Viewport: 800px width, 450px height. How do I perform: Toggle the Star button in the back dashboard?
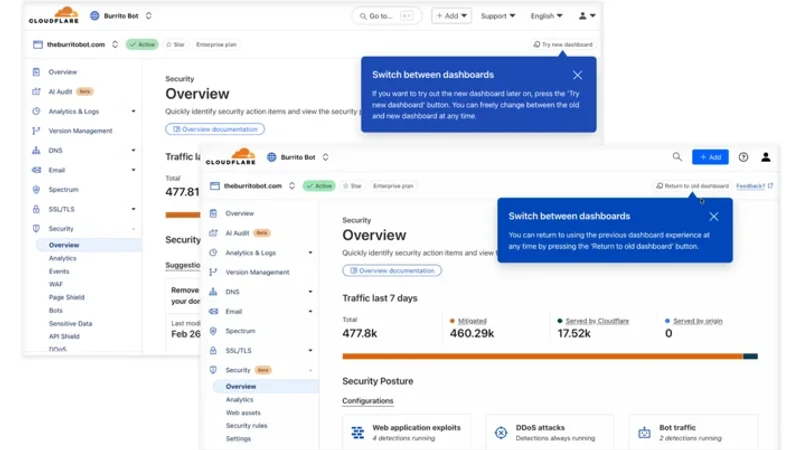tap(175, 44)
